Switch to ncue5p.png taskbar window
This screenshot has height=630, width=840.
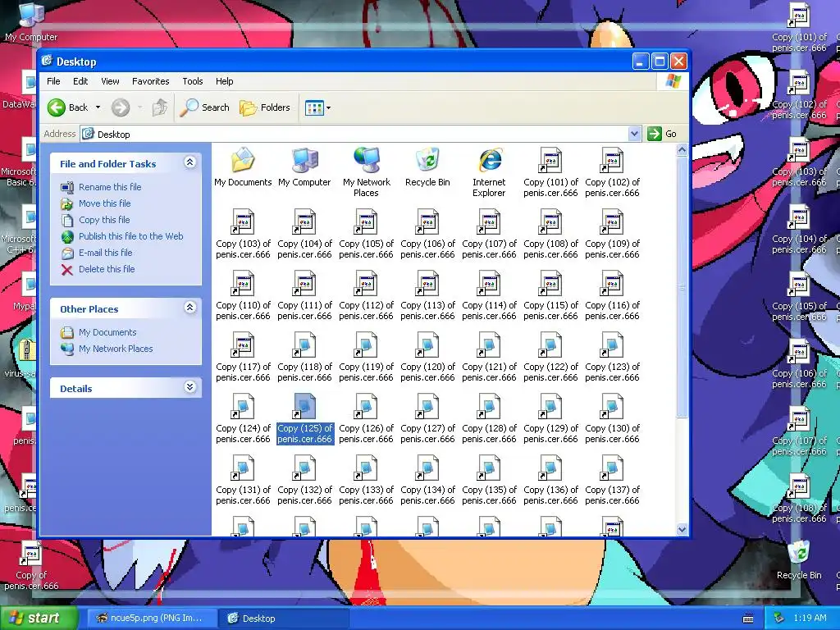pyautogui.click(x=151, y=619)
